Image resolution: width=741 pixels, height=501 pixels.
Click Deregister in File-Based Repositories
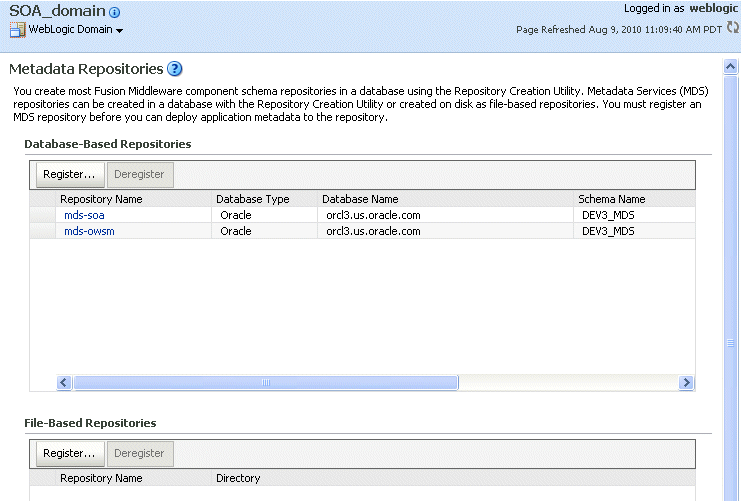140,453
